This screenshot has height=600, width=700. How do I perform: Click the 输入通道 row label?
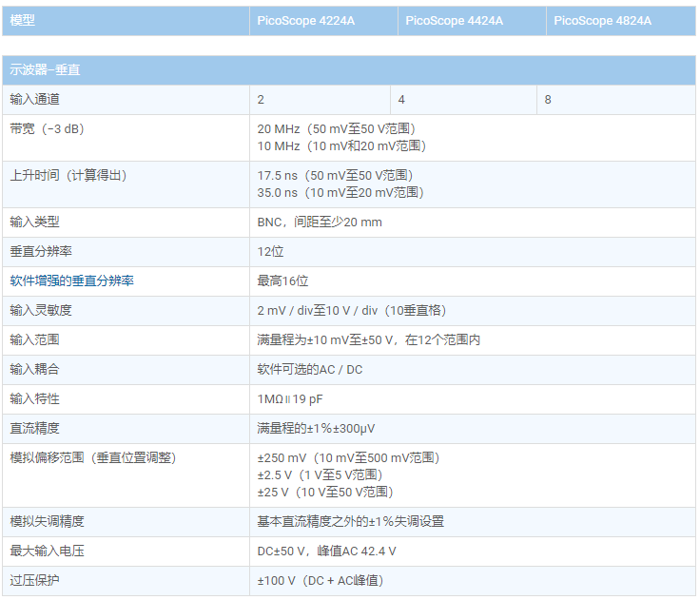34,99
